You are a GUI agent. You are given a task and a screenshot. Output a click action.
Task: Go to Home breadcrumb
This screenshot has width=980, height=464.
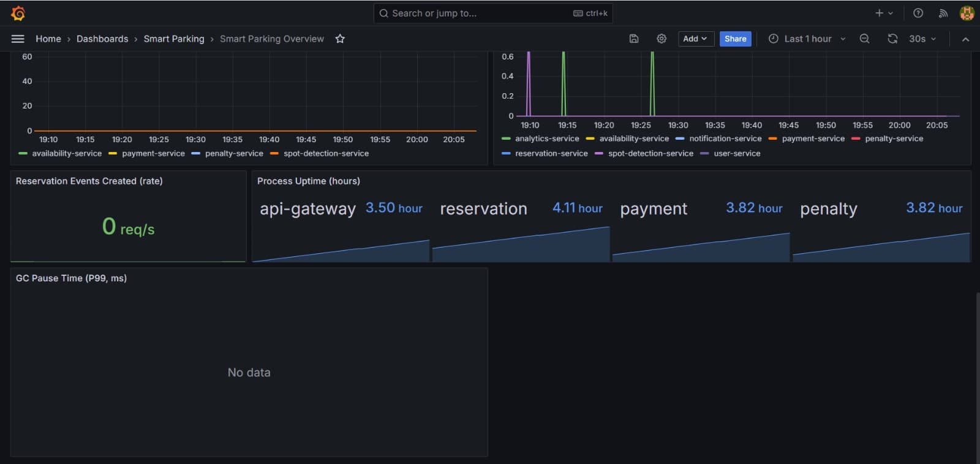coord(48,39)
